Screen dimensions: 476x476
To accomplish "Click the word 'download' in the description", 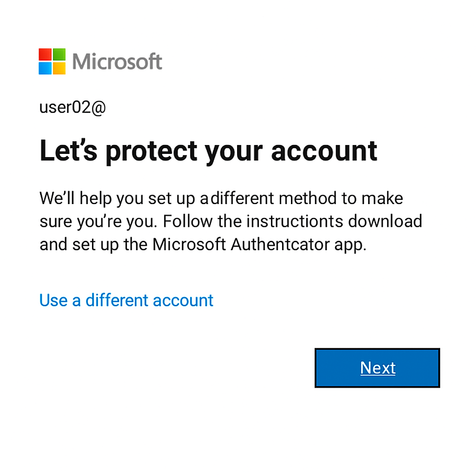I will (x=385, y=221).
